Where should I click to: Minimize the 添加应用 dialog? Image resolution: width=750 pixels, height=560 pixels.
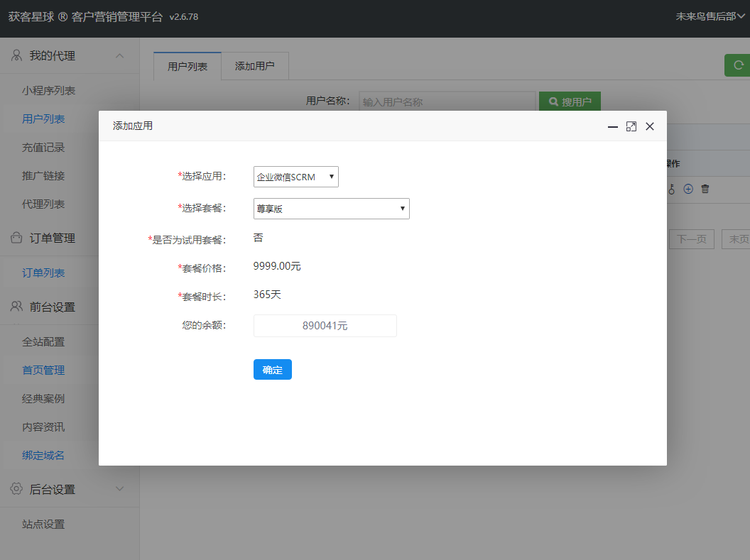[x=612, y=126]
